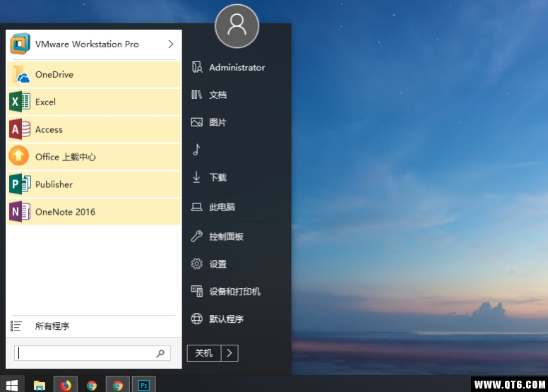The width and height of the screenshot is (548, 392).
Task: Click the settings gear icon
Action: click(196, 263)
